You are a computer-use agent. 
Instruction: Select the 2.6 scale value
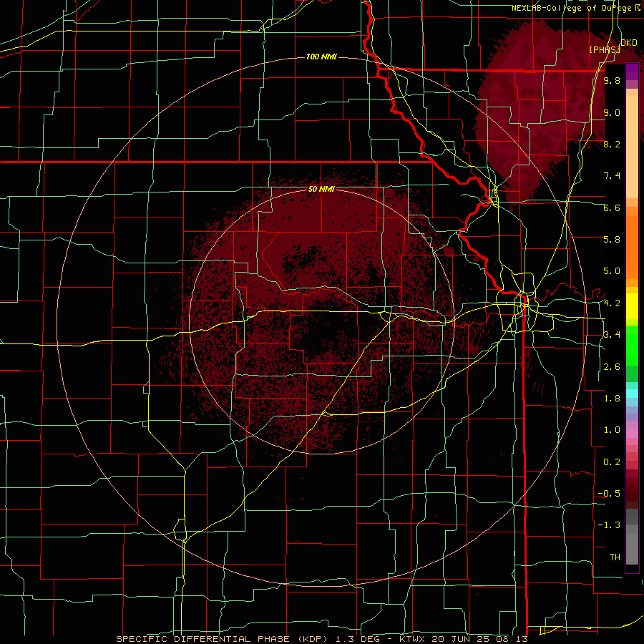coord(612,367)
